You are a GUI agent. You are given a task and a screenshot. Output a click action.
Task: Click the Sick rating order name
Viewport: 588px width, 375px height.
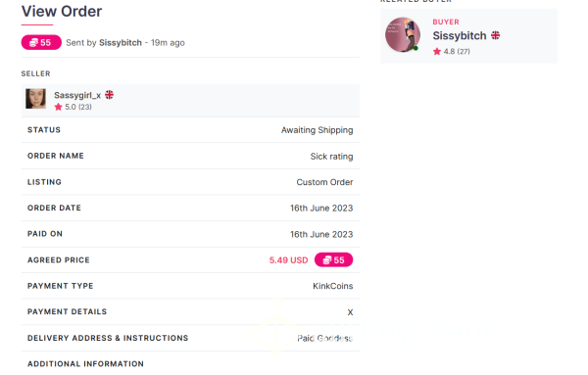(331, 157)
